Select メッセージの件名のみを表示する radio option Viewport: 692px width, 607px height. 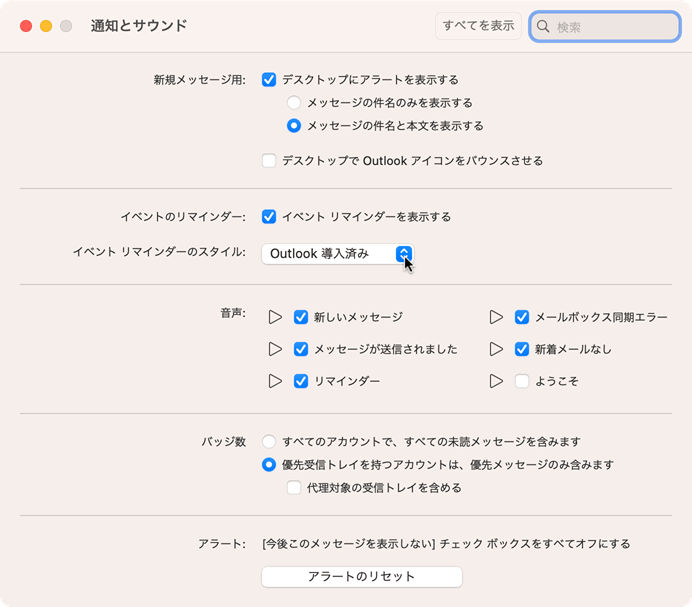[x=294, y=102]
